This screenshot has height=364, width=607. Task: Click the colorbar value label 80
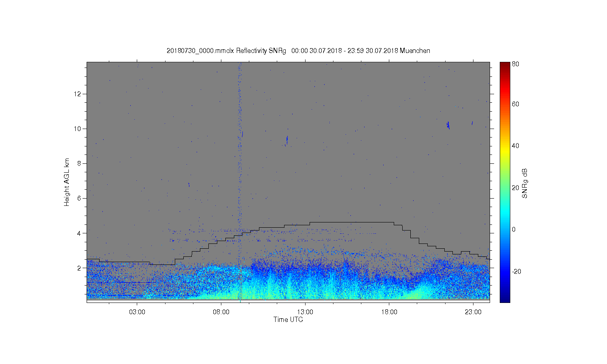[x=515, y=64]
